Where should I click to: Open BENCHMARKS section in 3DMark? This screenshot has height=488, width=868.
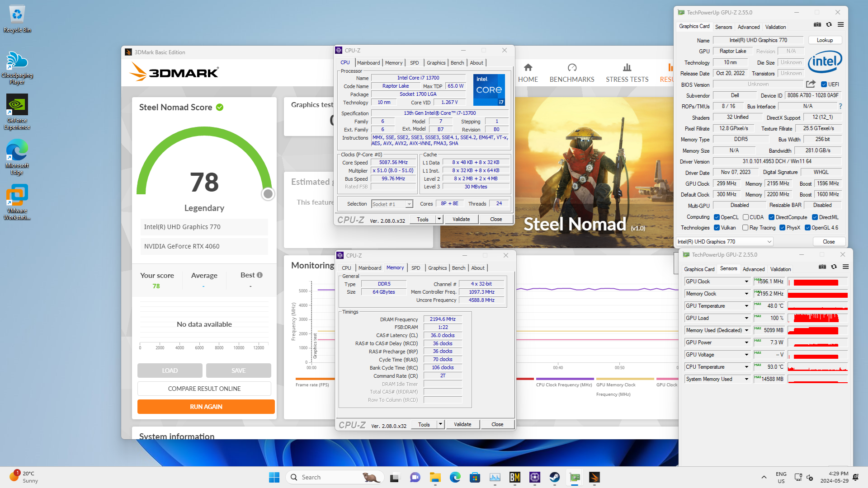572,73
